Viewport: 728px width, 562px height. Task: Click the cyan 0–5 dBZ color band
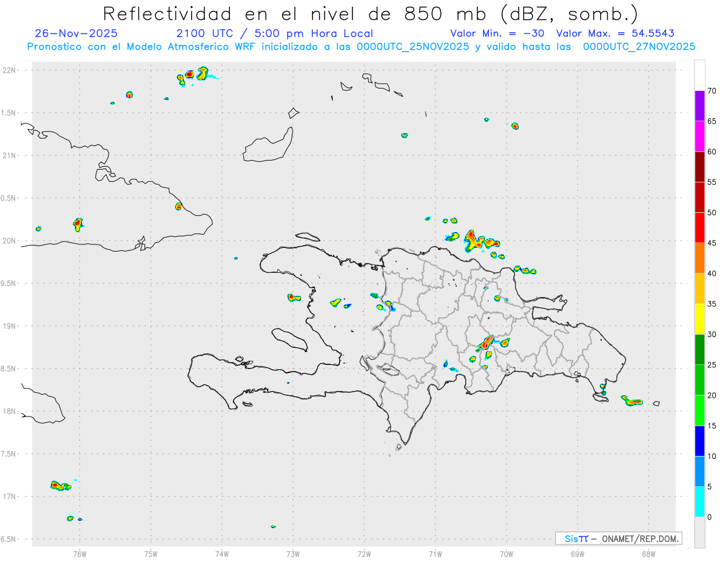(699, 502)
